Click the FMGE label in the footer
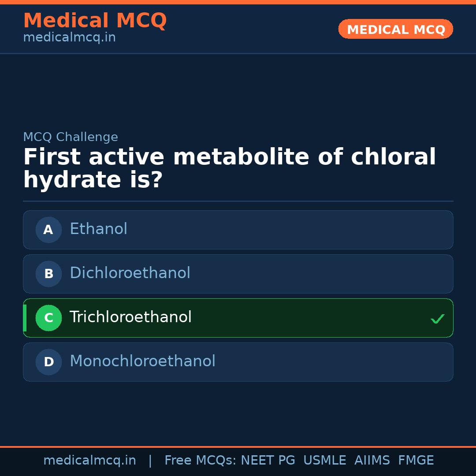The width and height of the screenshot is (476, 476). click(x=416, y=460)
